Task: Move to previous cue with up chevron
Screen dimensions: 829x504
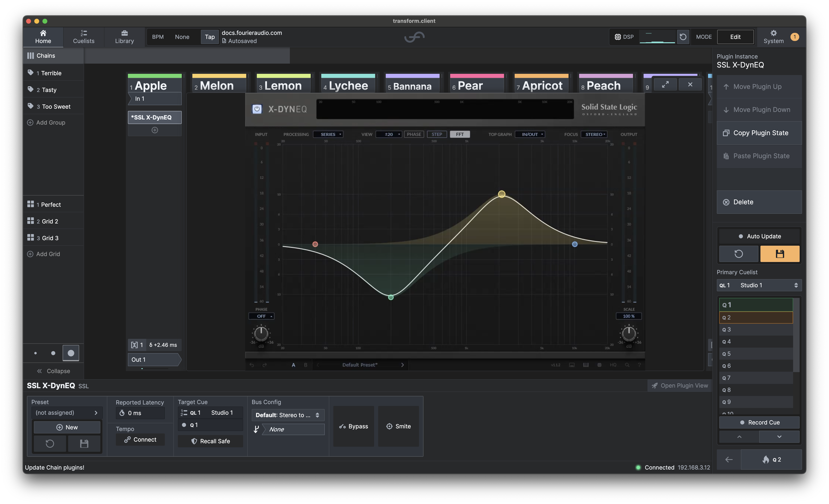Action: [x=739, y=437]
